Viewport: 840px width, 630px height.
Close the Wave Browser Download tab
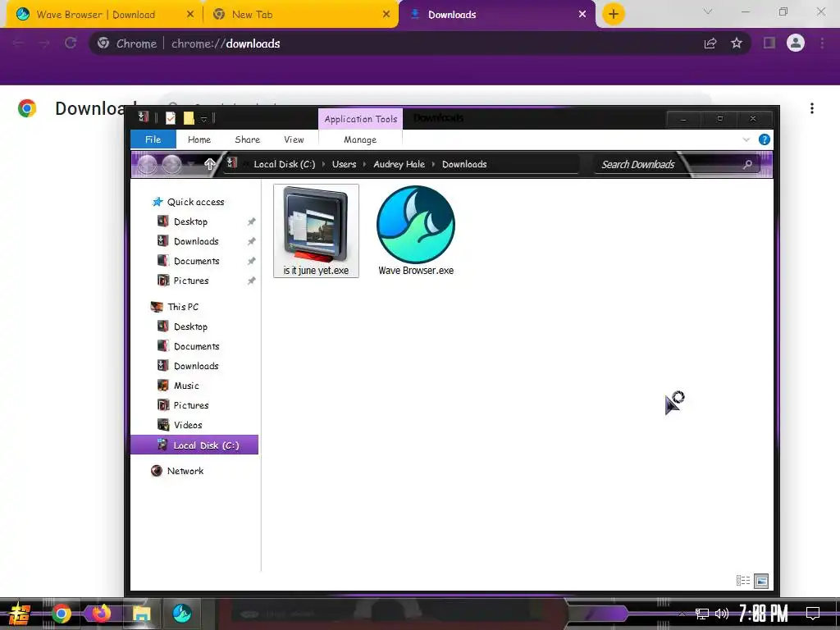point(190,15)
